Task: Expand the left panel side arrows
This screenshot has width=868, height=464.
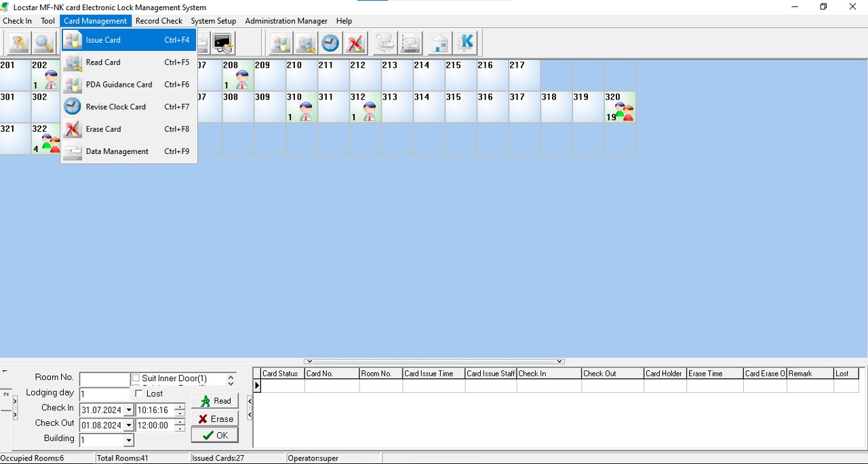Action: 16,407
